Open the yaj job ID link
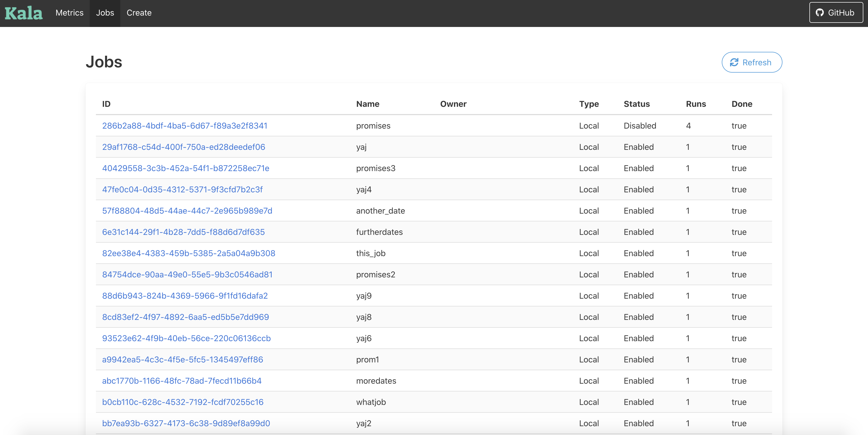The image size is (868, 435). tap(184, 147)
